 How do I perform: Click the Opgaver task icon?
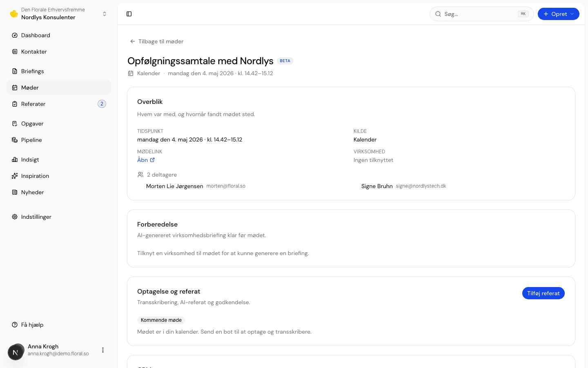coord(15,123)
